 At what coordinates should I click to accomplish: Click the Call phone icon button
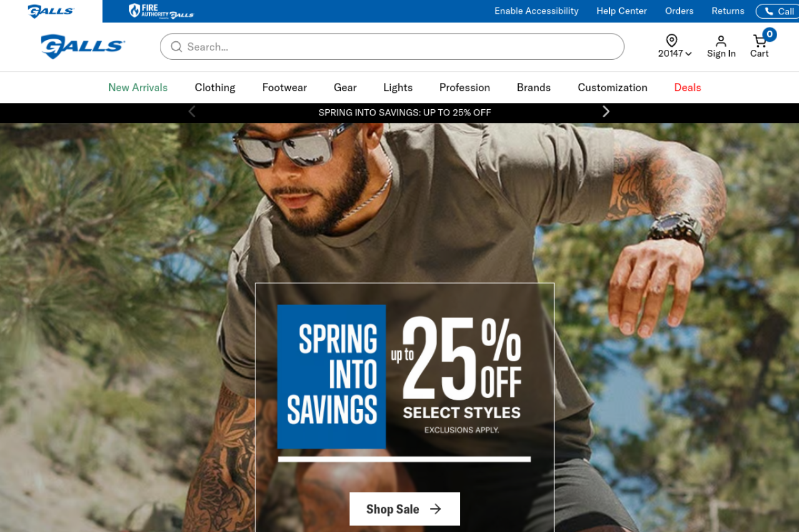coord(777,11)
